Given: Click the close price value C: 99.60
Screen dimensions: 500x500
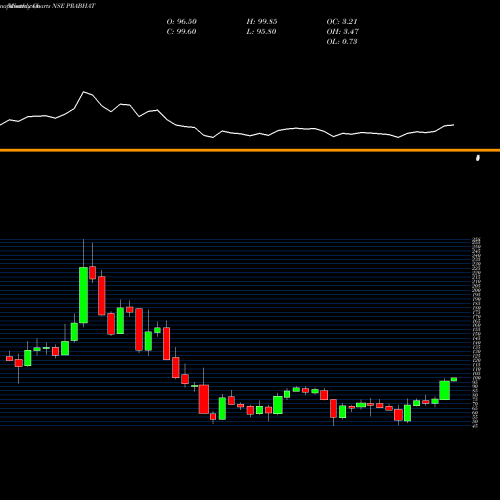Looking at the screenshot, I should (181, 32).
